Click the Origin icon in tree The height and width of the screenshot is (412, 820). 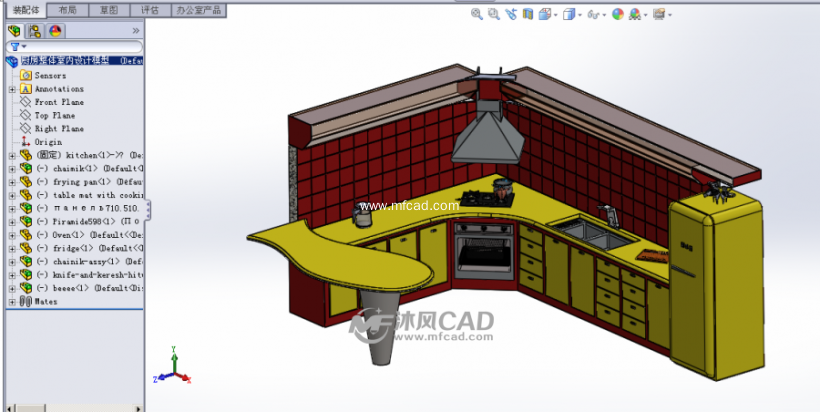point(26,142)
